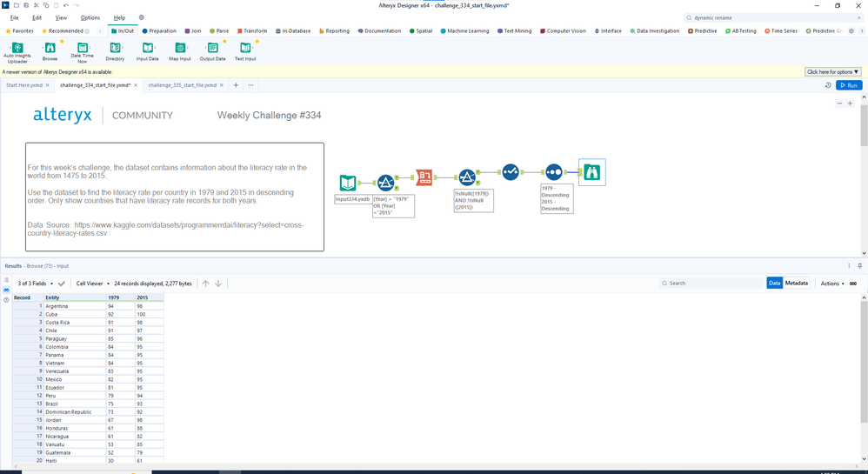
Task: Run the workflow
Action: coord(849,85)
